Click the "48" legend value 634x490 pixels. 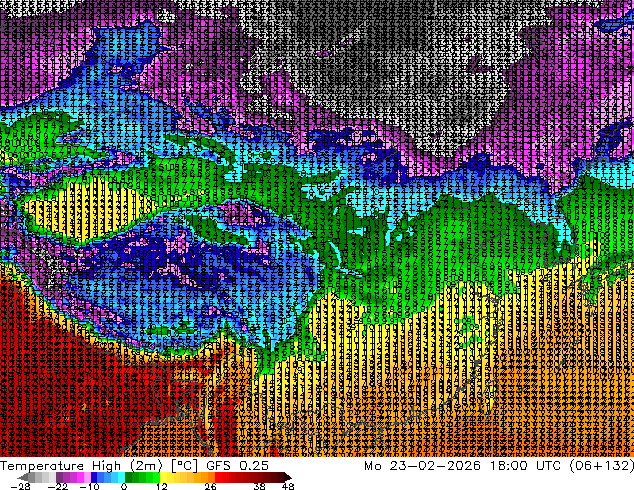pyautogui.click(x=288, y=486)
